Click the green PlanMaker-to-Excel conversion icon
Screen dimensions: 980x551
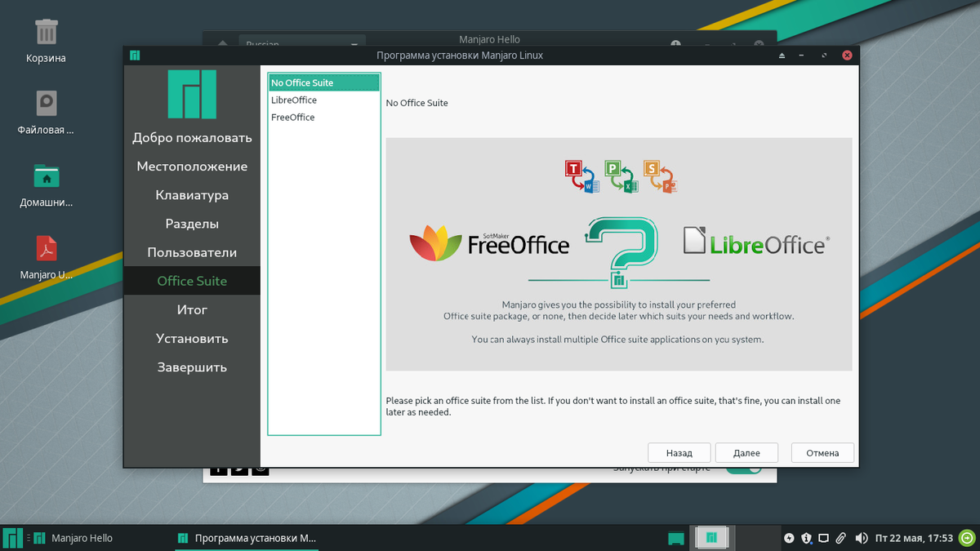621,176
